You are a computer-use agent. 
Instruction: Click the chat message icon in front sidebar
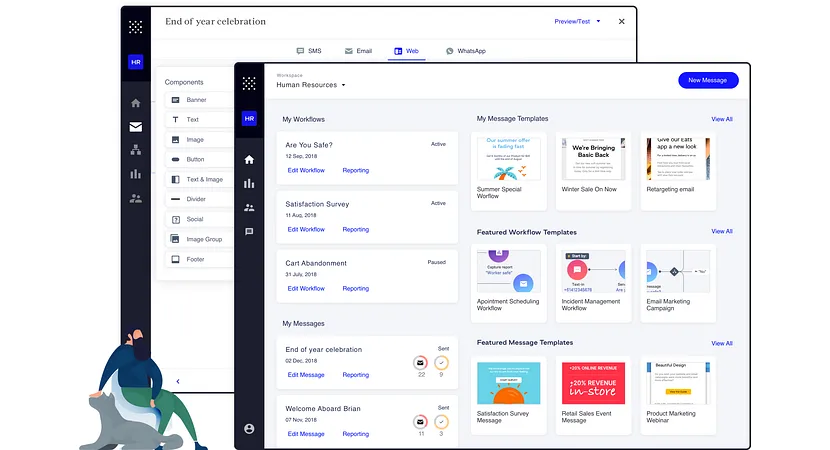(x=249, y=232)
